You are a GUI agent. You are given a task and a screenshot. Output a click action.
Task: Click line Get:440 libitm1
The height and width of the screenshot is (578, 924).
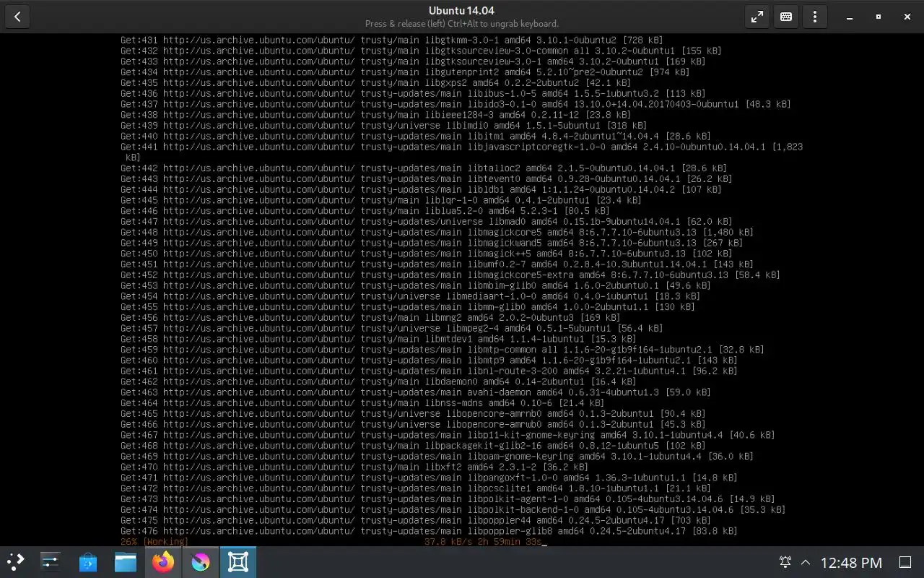pos(416,137)
